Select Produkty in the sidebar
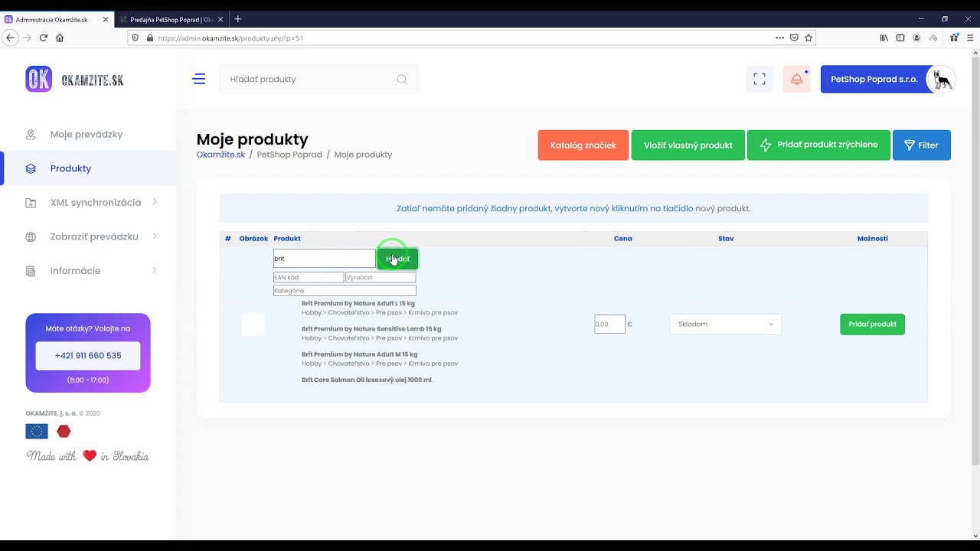This screenshot has height=551, width=980. 70,168
